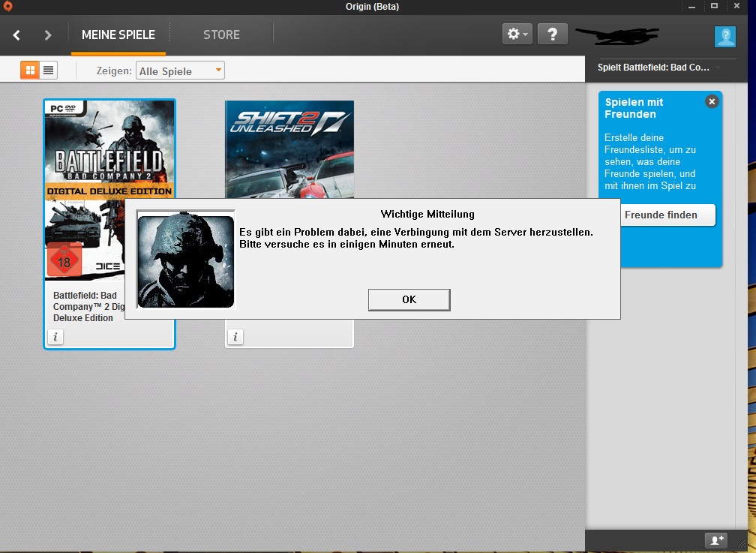Switch to list view of games

48,71
